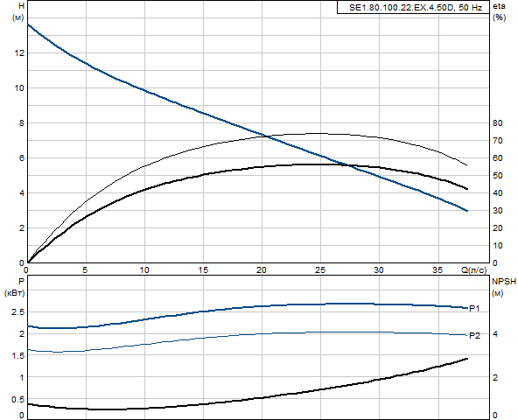This screenshot has height=420, width=518.
Task: Click the H axis title
Action: click(x=22, y=6)
